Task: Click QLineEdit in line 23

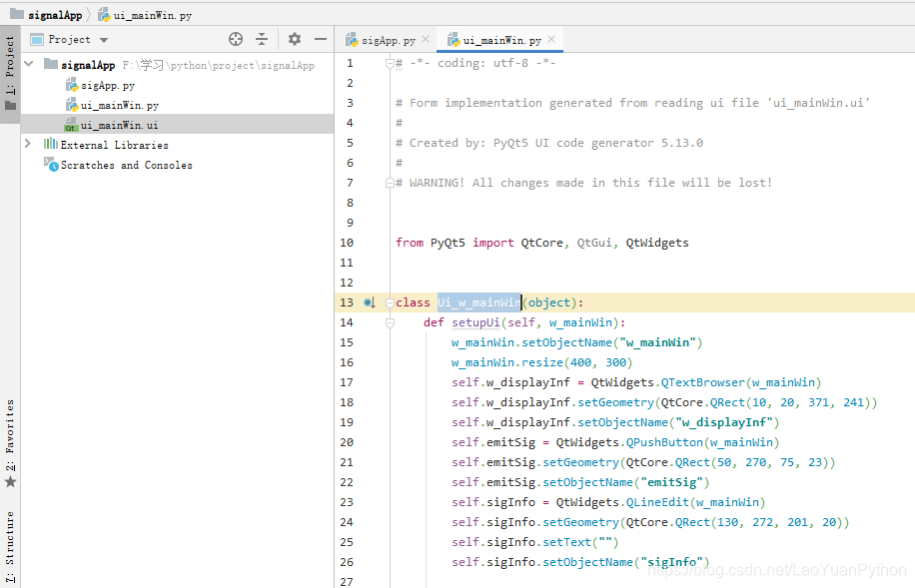Action: coord(657,502)
